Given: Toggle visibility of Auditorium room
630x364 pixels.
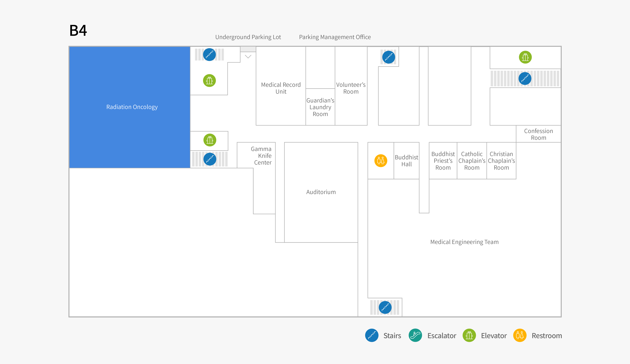Looking at the screenshot, I should point(321,192).
